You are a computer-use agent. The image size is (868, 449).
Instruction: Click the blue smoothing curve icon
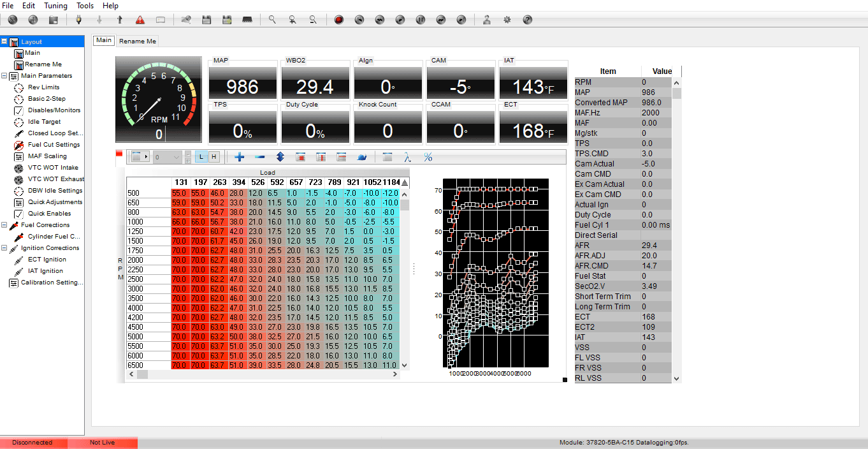tap(361, 156)
